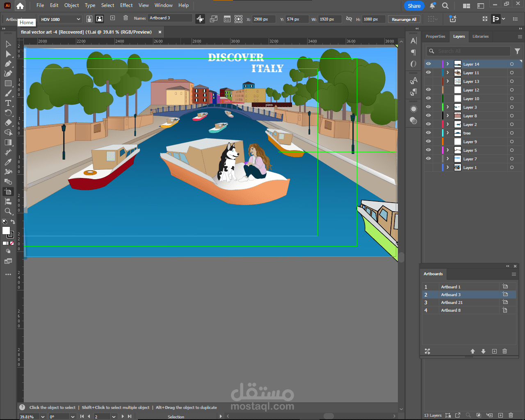Expand Layer 1 disclosure arrow

point(448,167)
